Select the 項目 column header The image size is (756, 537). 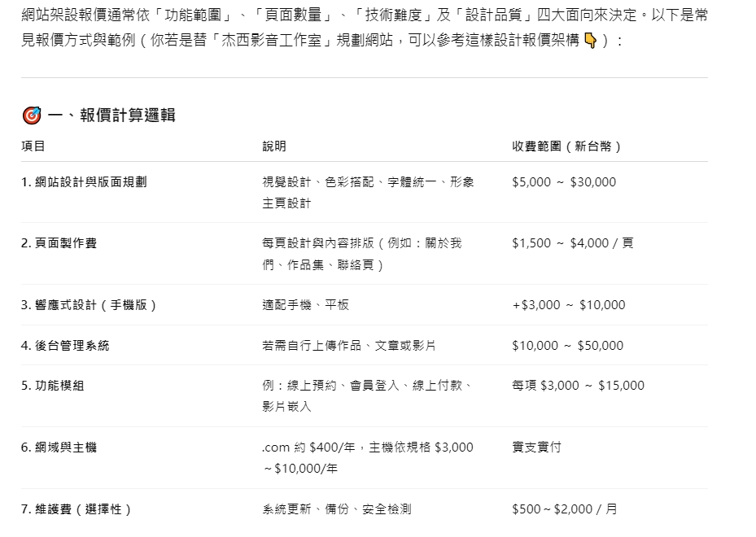tap(33, 146)
